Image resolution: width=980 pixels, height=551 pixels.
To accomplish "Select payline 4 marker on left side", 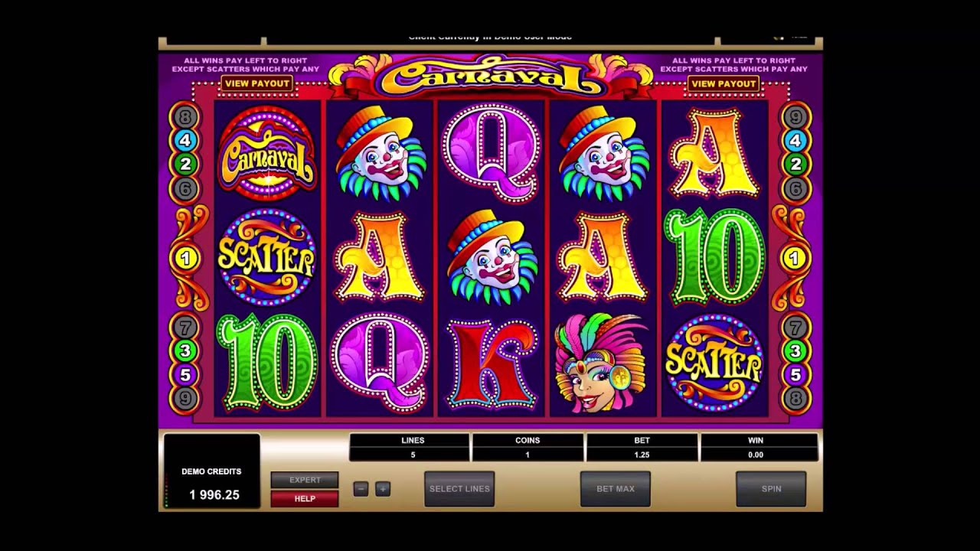I will 185,140.
